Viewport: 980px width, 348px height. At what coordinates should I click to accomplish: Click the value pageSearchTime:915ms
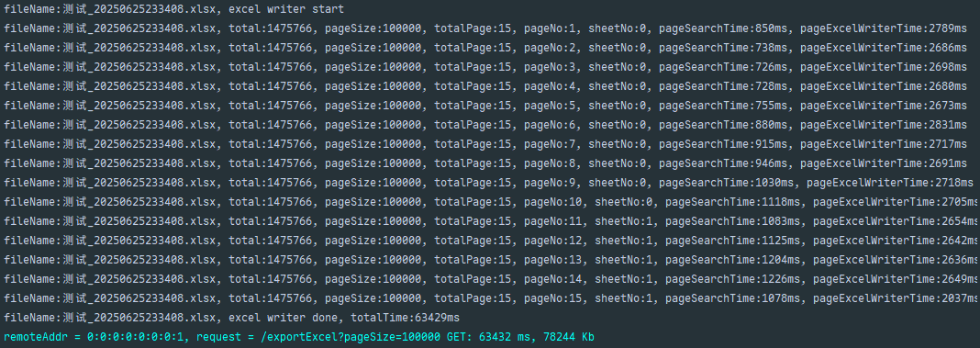[724, 144]
